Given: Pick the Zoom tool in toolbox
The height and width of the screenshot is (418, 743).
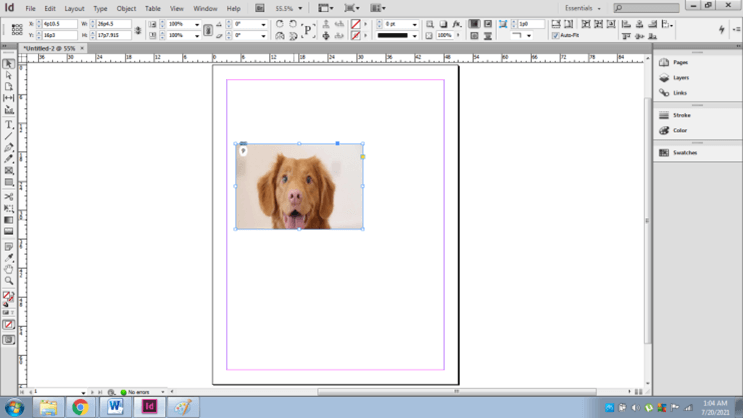Looking at the screenshot, I should [9, 281].
